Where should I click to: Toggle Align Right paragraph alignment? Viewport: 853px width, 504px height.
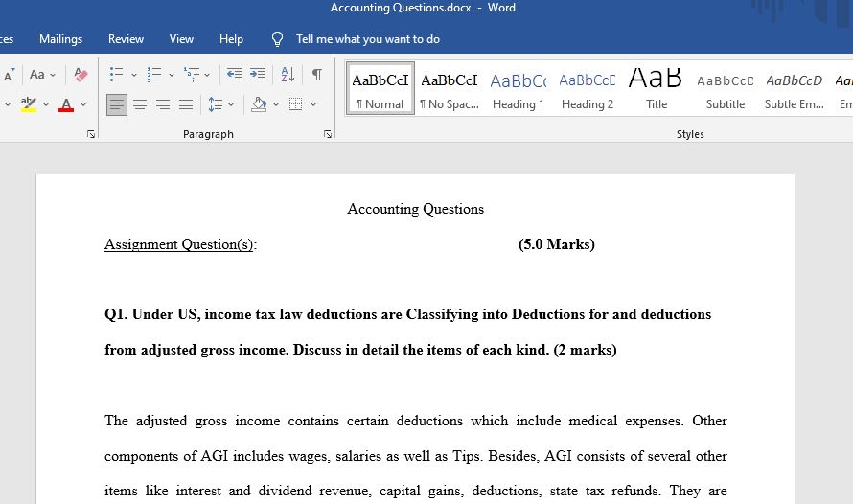(163, 104)
